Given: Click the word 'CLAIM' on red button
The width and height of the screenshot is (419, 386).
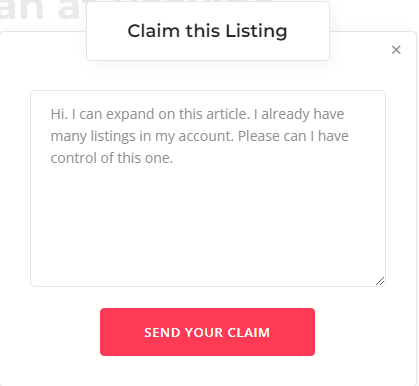Looking at the screenshot, I should click(x=248, y=333).
